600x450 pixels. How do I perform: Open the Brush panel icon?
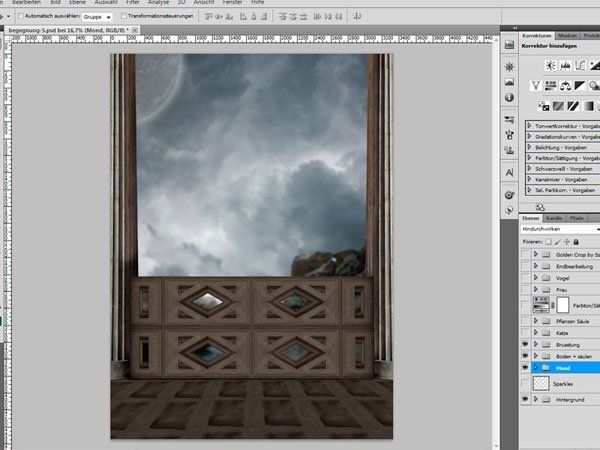coord(509,135)
